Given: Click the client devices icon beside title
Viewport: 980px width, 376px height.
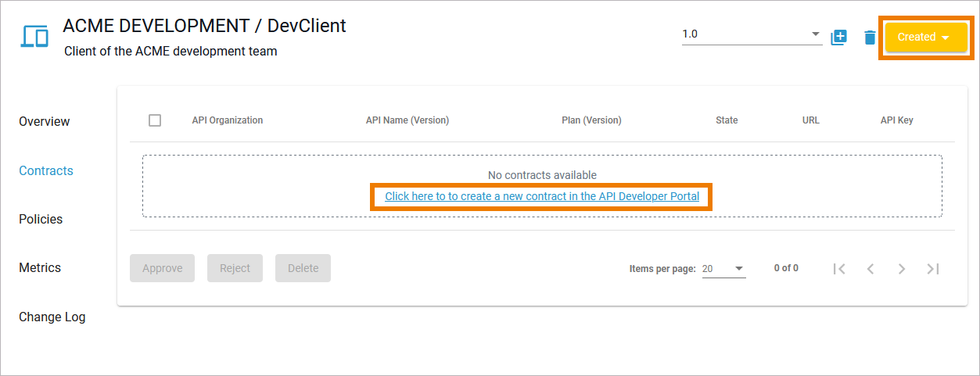Looking at the screenshot, I should pyautogui.click(x=34, y=37).
